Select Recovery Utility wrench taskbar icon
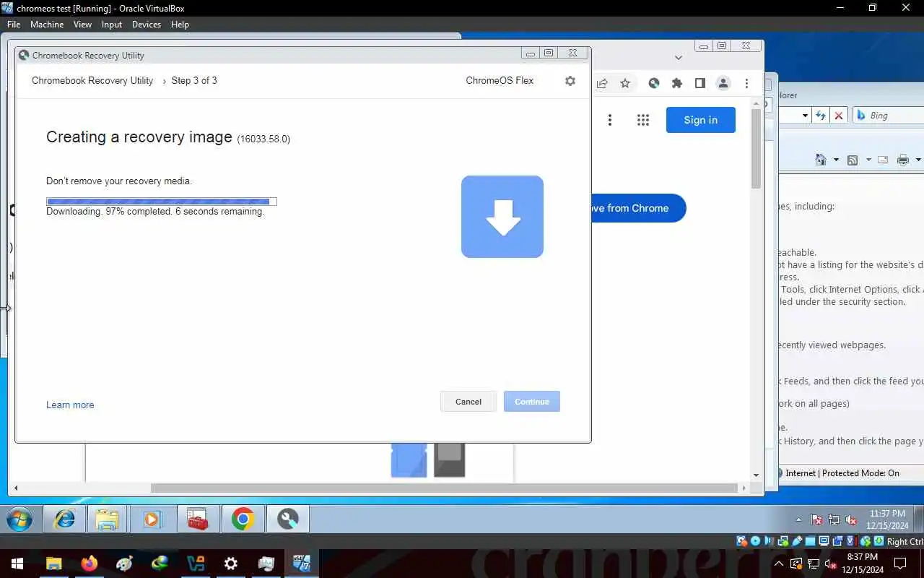Image resolution: width=924 pixels, height=578 pixels. 288,519
